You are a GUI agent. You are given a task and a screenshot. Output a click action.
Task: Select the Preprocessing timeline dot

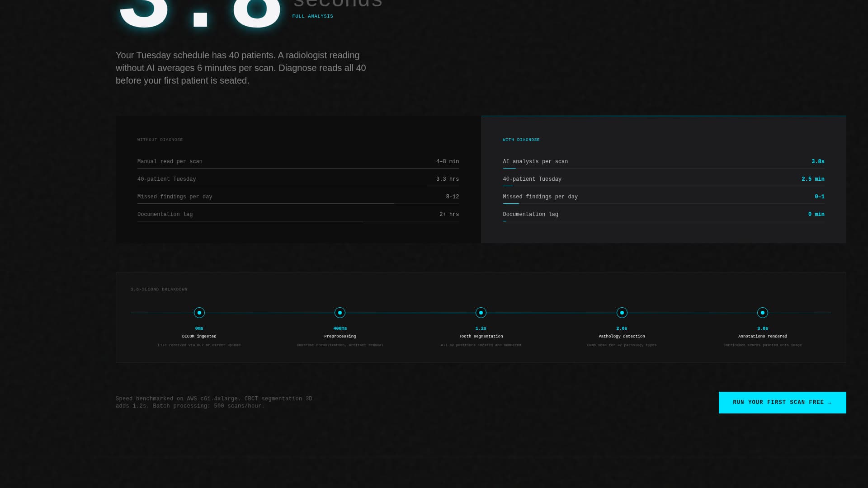coord(340,313)
